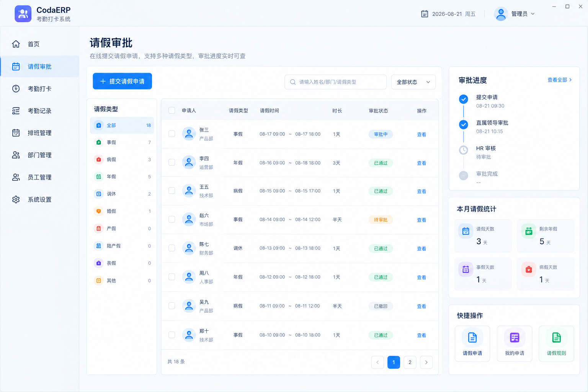Viewport: 588px width, 392px height.
Task: Check the row checkbox for 张三
Action: (172, 134)
